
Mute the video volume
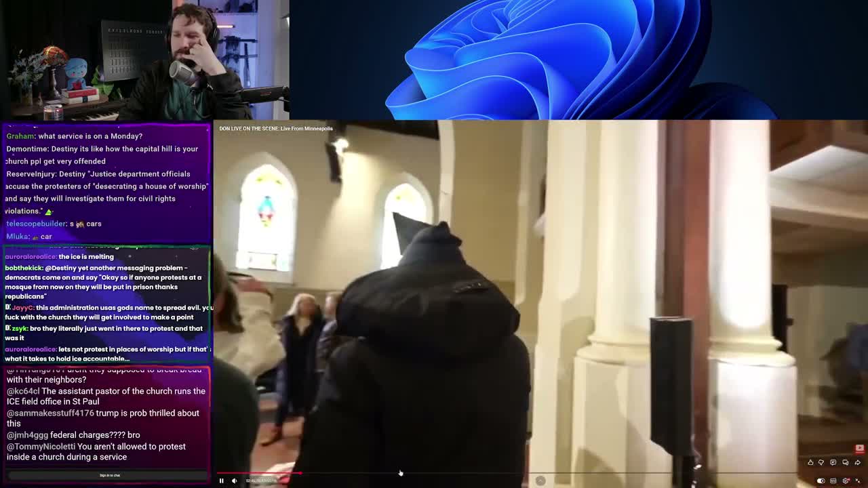click(234, 481)
